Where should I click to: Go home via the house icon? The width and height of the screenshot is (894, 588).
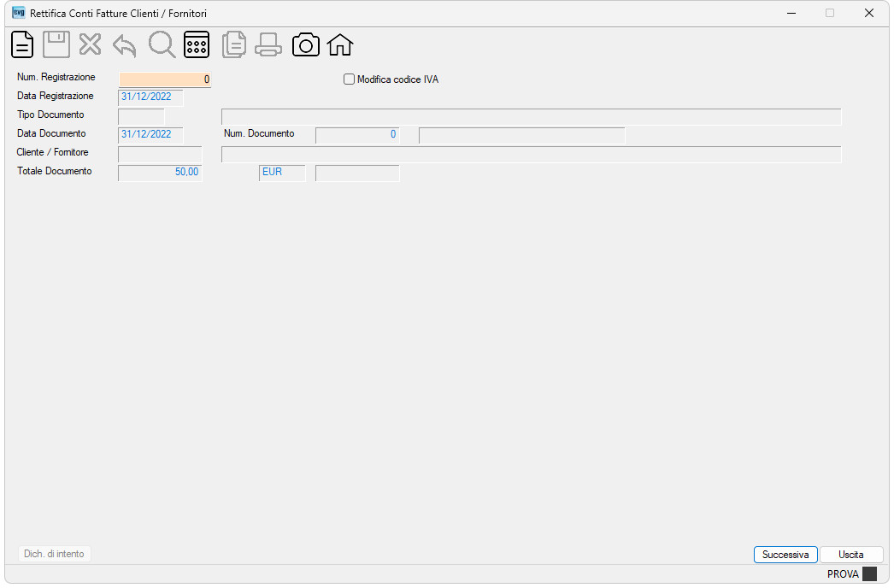click(340, 44)
